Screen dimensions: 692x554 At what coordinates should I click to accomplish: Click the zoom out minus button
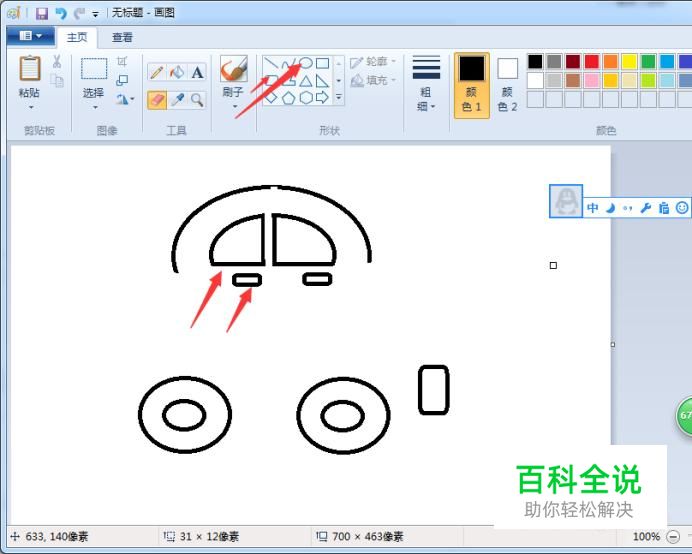coord(673,537)
